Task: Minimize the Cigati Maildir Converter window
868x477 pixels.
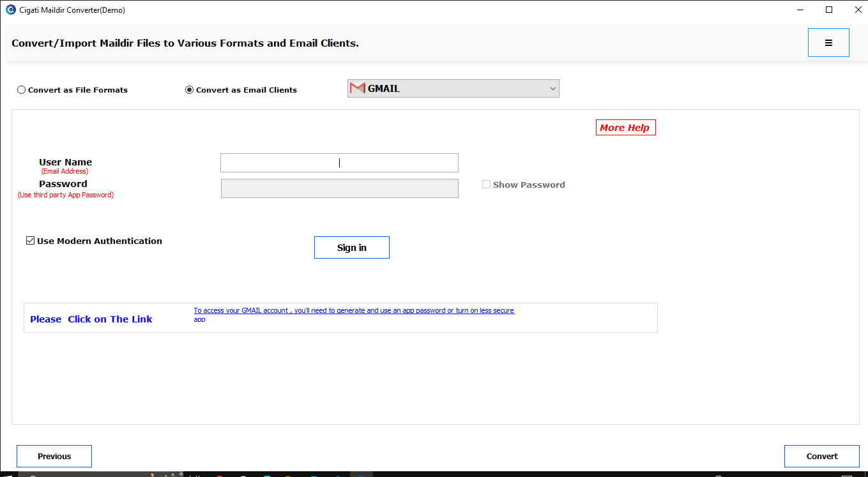Action: pyautogui.click(x=800, y=10)
